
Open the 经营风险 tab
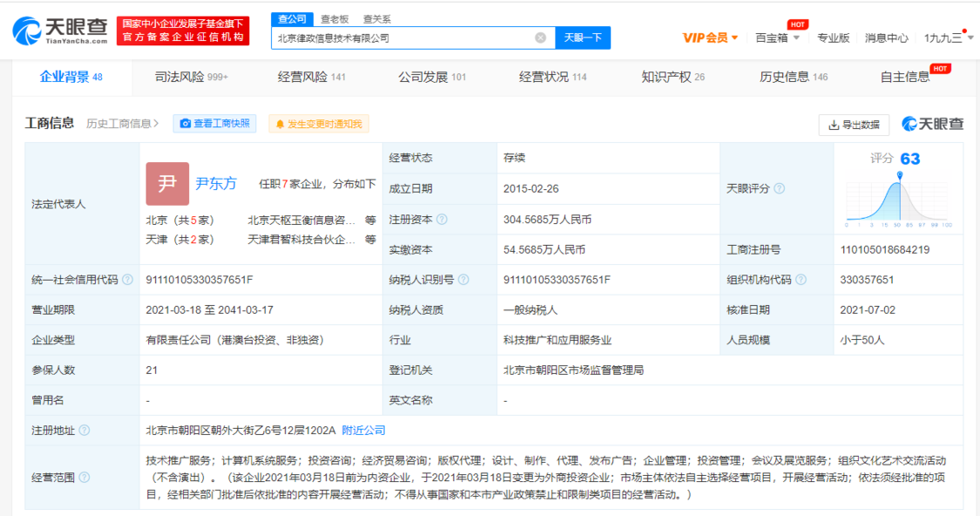[x=311, y=77]
